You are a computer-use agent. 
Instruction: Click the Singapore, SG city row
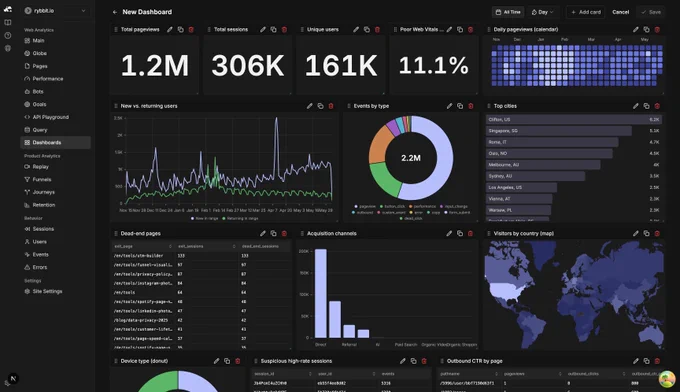click(x=574, y=131)
